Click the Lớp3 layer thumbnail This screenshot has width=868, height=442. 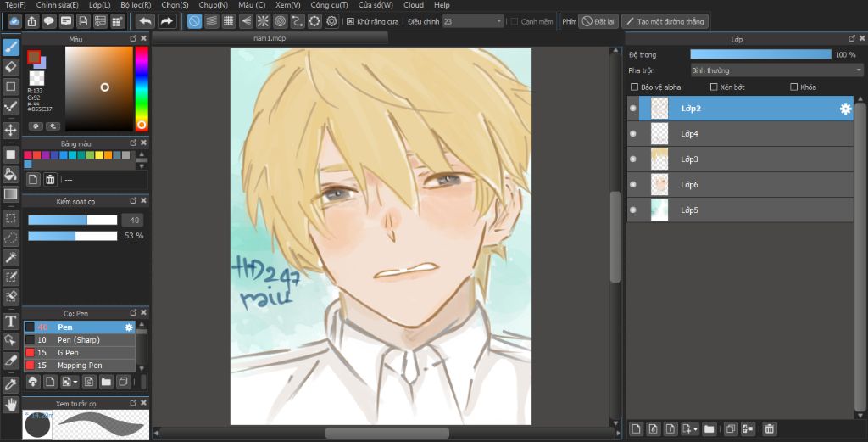click(x=659, y=159)
